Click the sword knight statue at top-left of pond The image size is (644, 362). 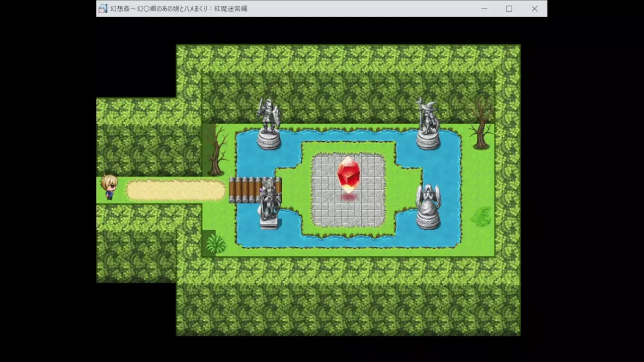[x=268, y=123]
